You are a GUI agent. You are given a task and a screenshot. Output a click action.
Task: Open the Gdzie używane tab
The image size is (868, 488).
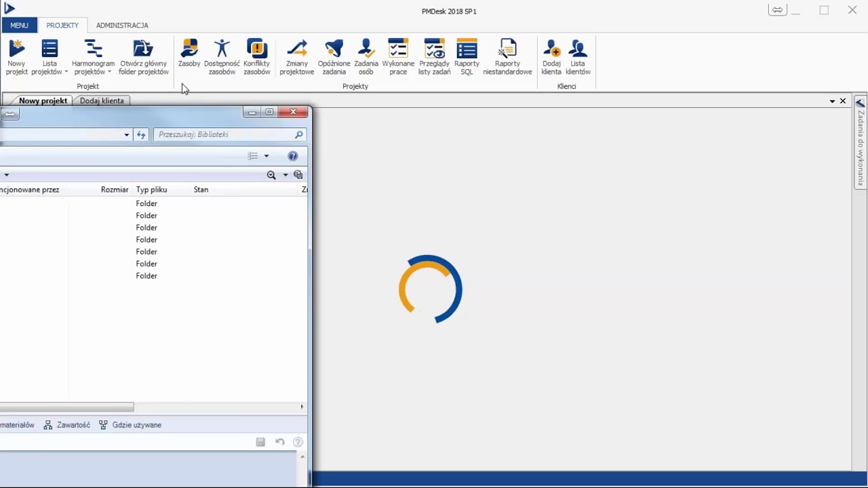pos(130,425)
